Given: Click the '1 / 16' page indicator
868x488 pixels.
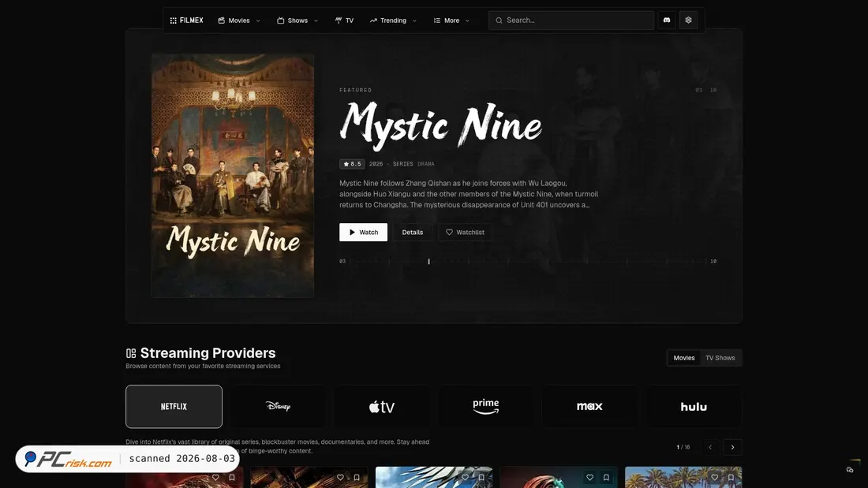Looking at the screenshot, I should pyautogui.click(x=683, y=447).
